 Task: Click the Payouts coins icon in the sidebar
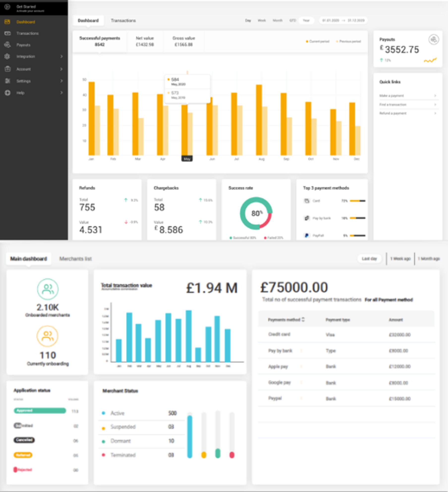click(7, 45)
